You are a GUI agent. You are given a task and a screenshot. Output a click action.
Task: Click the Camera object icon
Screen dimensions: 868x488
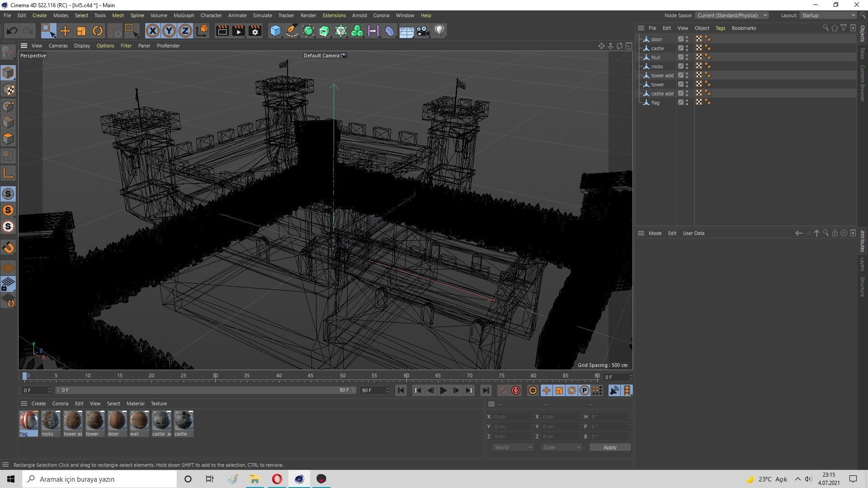click(423, 31)
